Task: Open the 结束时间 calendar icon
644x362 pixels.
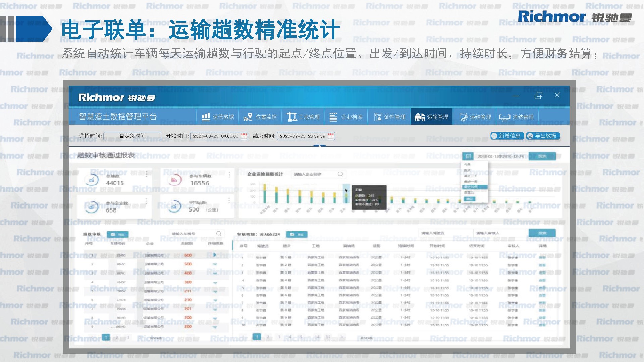Action: (331, 136)
